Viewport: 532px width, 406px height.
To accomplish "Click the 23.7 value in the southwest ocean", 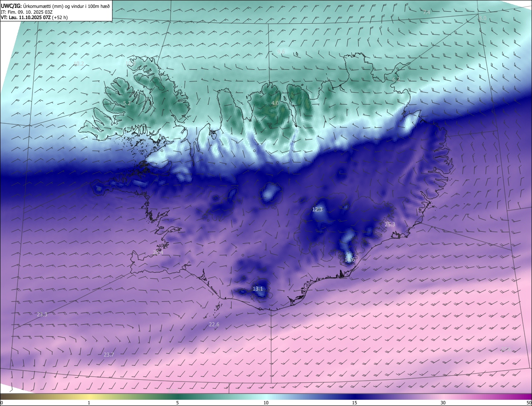I will (x=108, y=355).
